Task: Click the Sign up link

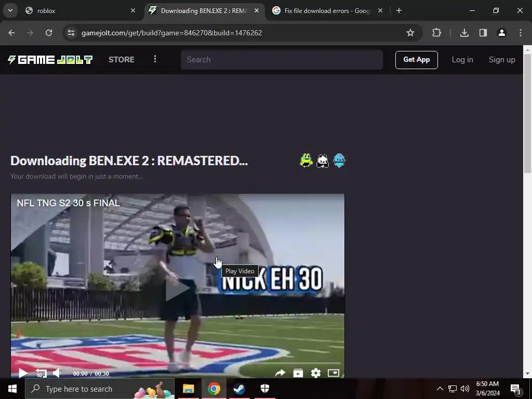Action: (x=502, y=60)
